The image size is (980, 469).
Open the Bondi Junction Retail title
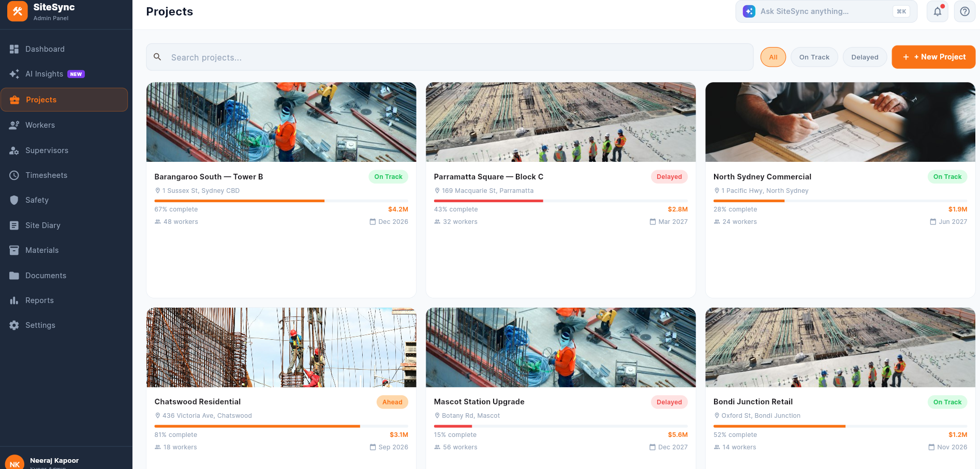[753, 402]
